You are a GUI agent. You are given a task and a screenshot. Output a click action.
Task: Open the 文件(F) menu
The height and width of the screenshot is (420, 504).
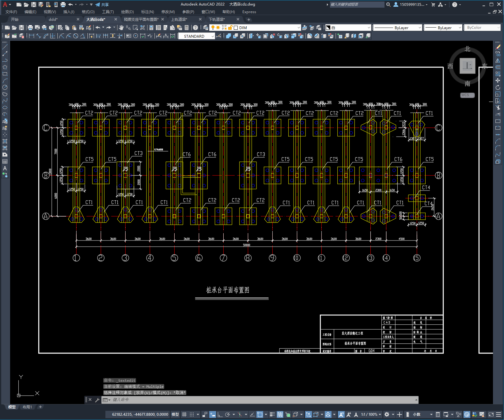pos(11,12)
